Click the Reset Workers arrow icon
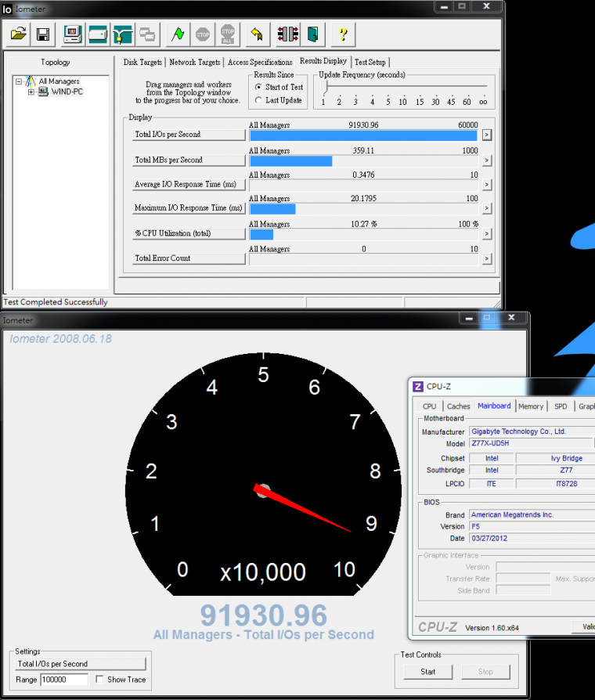This screenshot has height=700, width=595. click(256, 34)
